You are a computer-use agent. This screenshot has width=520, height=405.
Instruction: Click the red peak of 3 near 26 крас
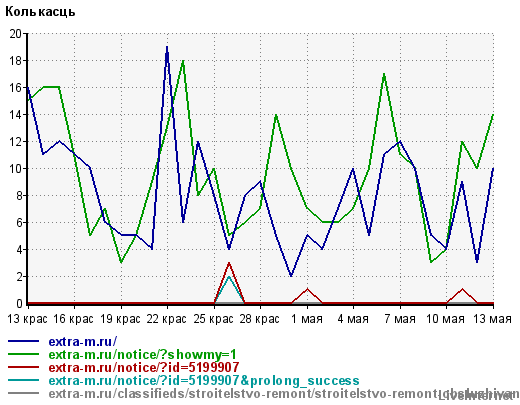(x=229, y=263)
